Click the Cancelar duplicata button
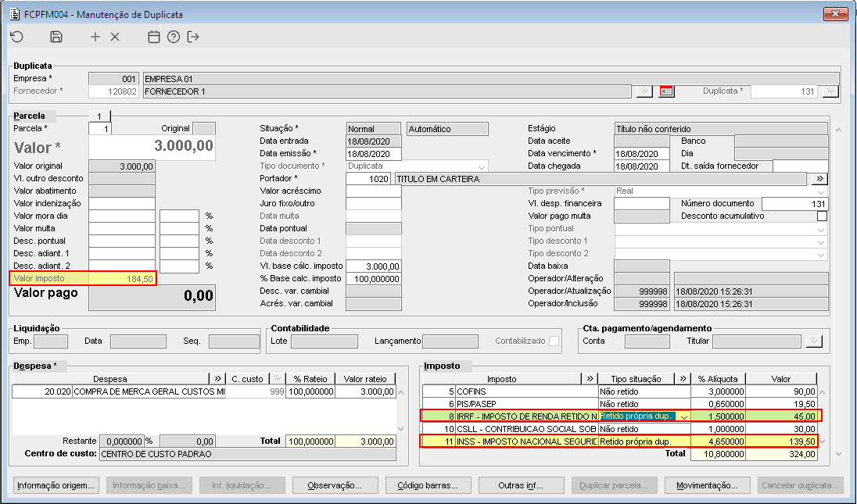 pyautogui.click(x=800, y=485)
